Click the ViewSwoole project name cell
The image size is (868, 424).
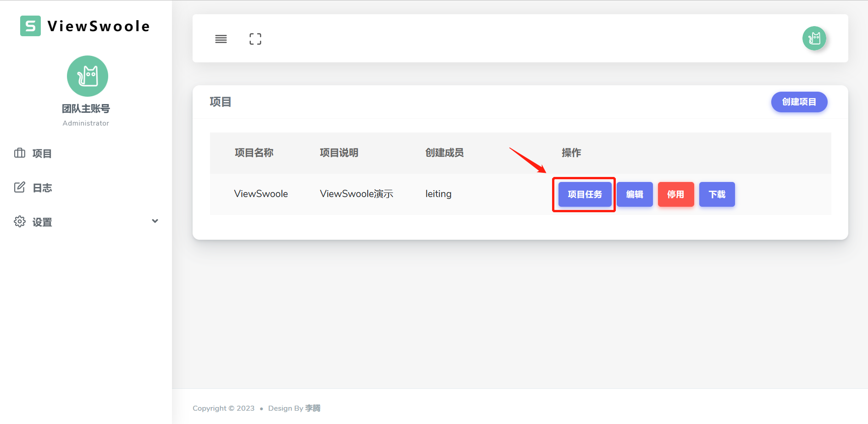click(261, 194)
